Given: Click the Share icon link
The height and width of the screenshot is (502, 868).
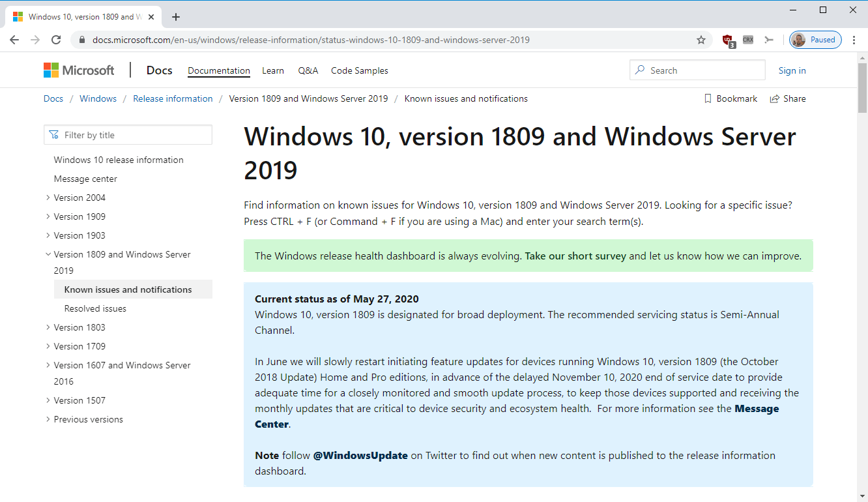Looking at the screenshot, I should (x=788, y=98).
